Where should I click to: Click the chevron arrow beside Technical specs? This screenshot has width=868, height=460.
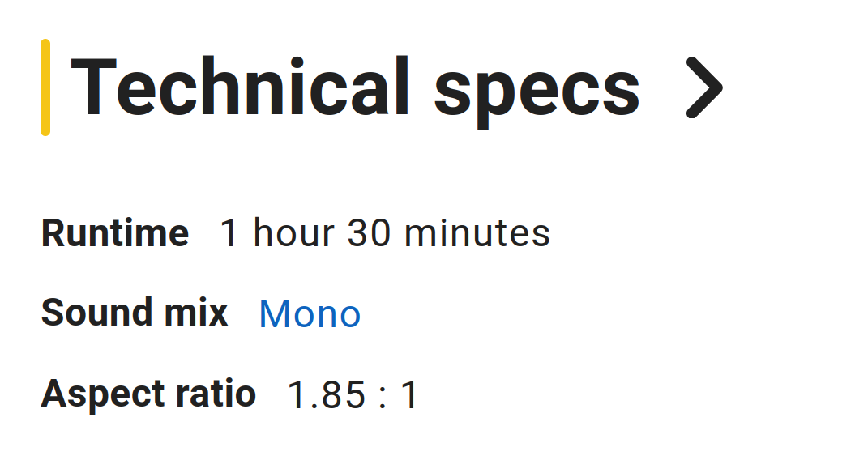click(704, 87)
